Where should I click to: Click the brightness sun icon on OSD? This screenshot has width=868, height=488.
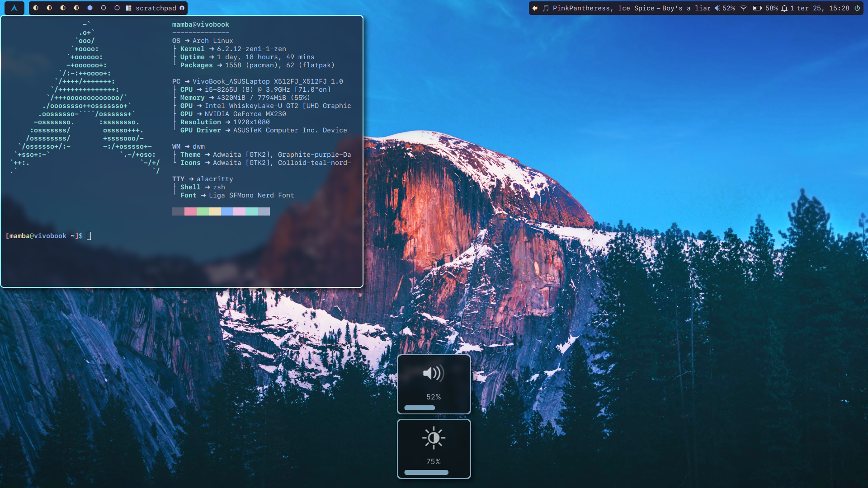tap(434, 438)
